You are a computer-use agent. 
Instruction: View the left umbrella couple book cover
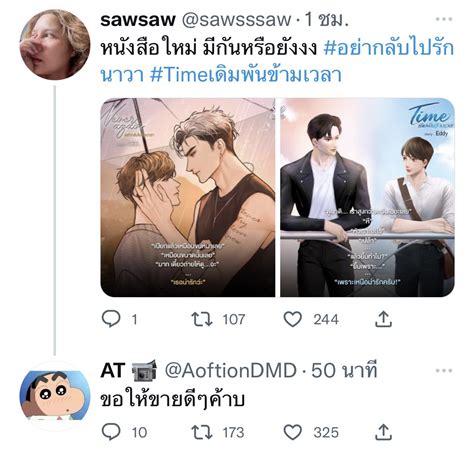[188, 197]
